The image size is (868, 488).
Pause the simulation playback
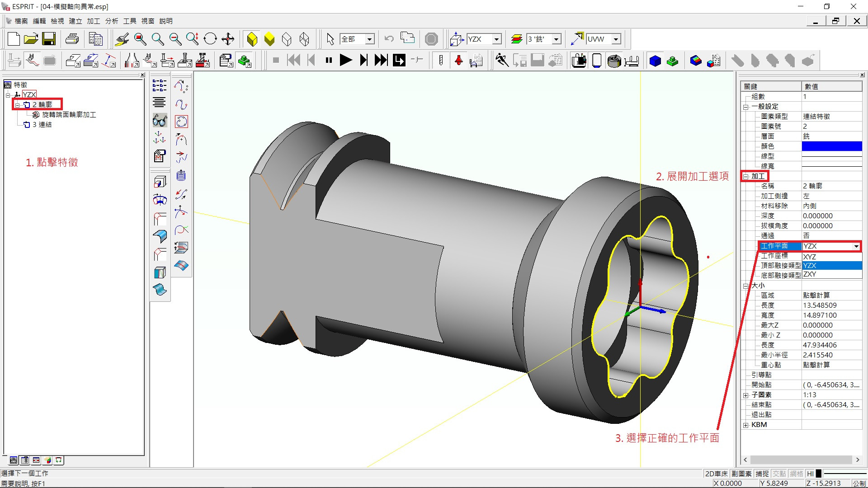329,60
